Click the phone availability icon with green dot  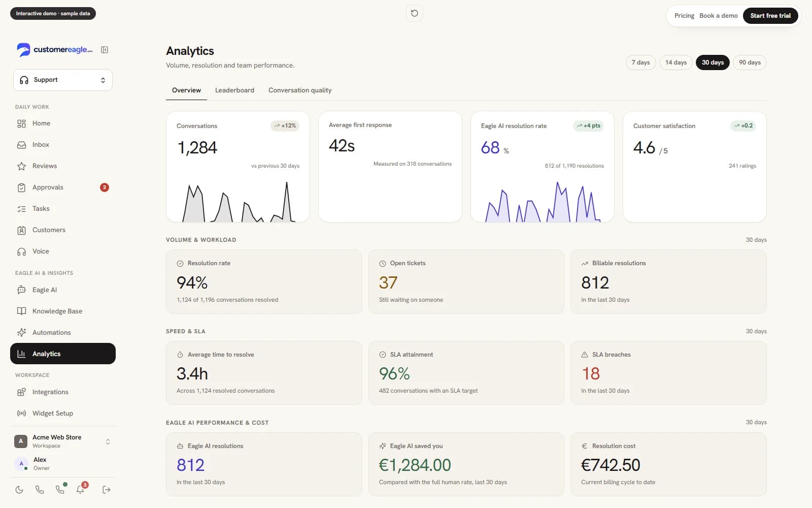(x=60, y=490)
